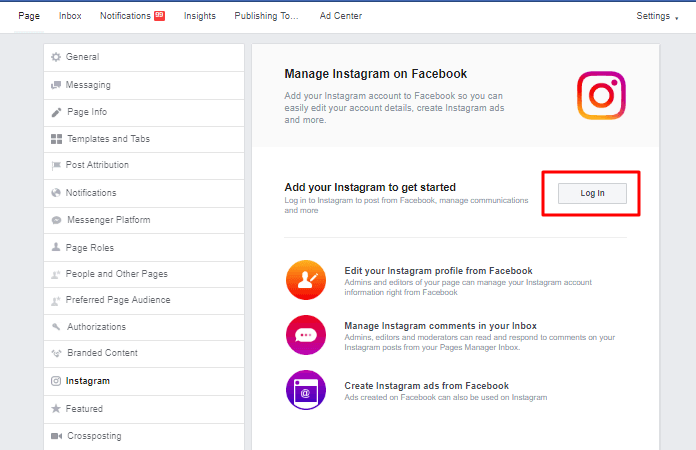
Task: Click the purple Instagram ads circle icon
Action: point(306,390)
